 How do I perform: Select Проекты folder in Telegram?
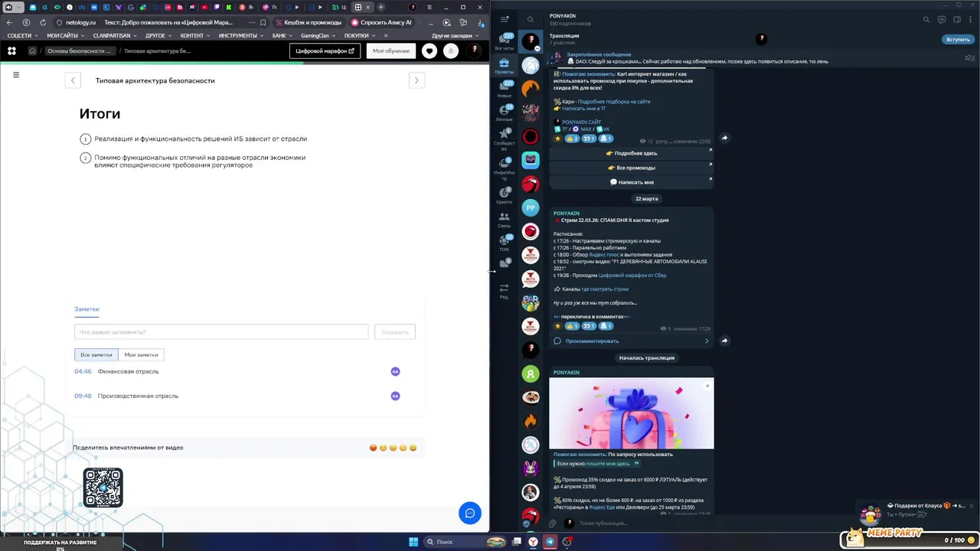click(x=504, y=66)
